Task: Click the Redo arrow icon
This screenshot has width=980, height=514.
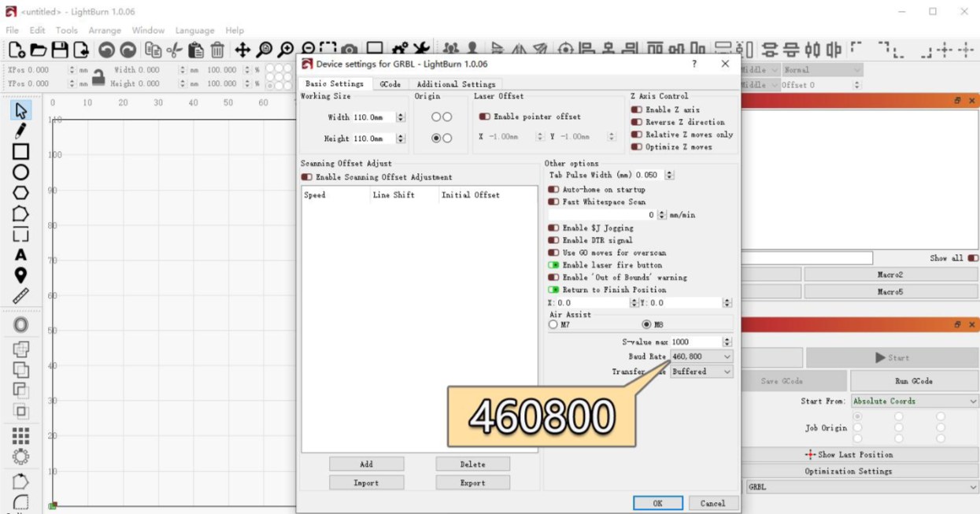Action: [128, 50]
